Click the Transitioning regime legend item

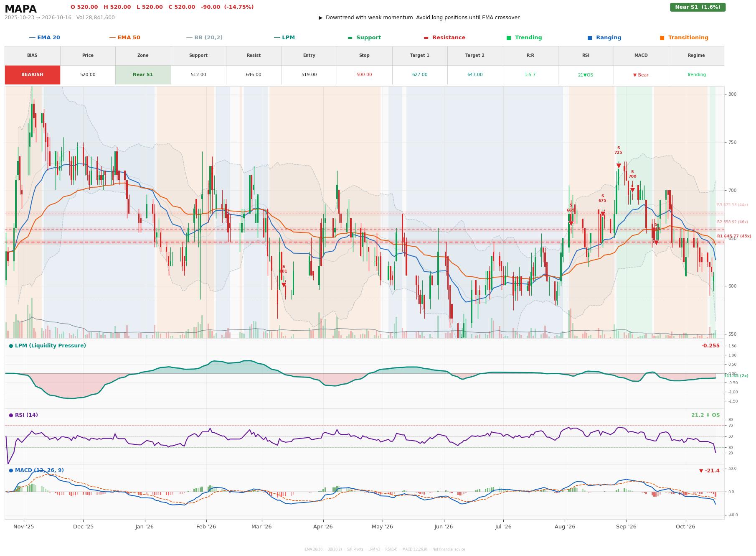684,38
